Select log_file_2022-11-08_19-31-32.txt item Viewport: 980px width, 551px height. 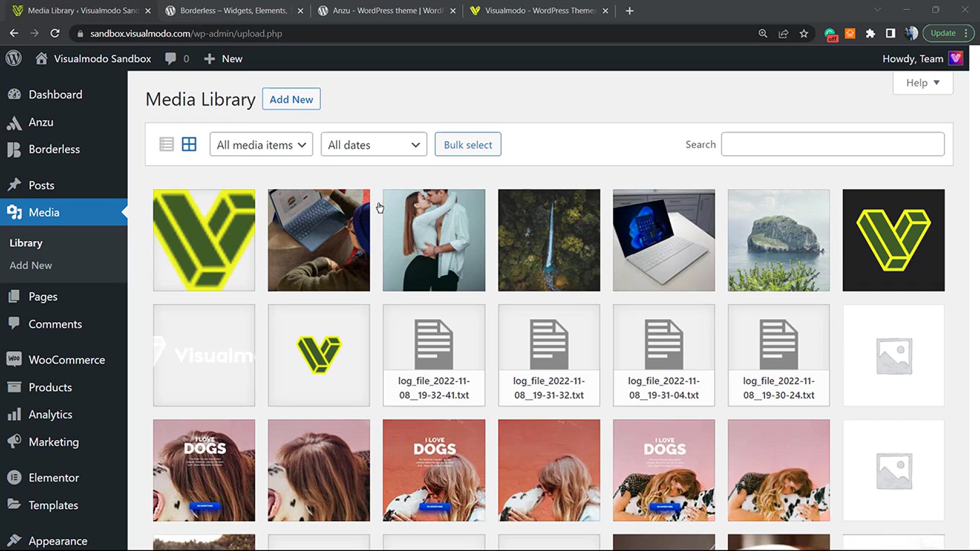(549, 355)
